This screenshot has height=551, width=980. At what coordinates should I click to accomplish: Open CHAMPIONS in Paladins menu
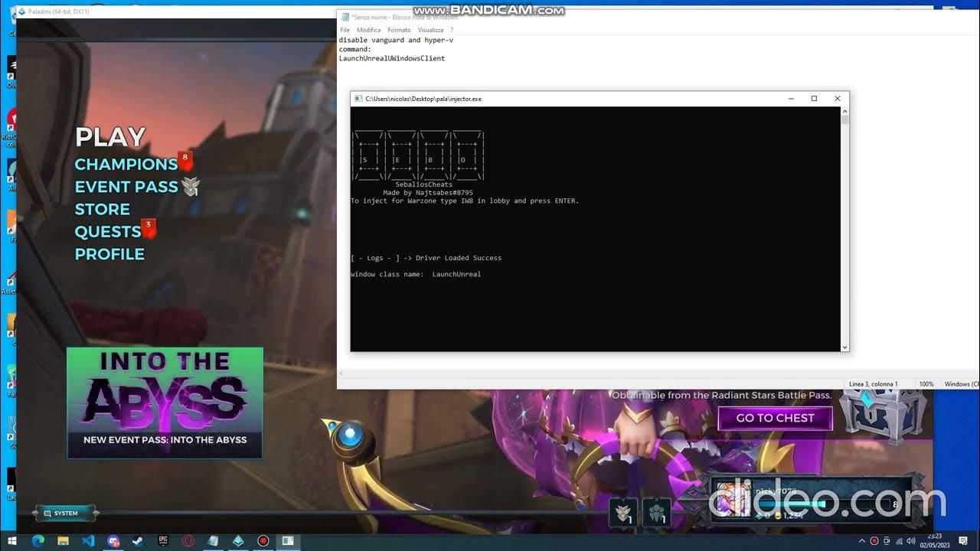coord(126,165)
